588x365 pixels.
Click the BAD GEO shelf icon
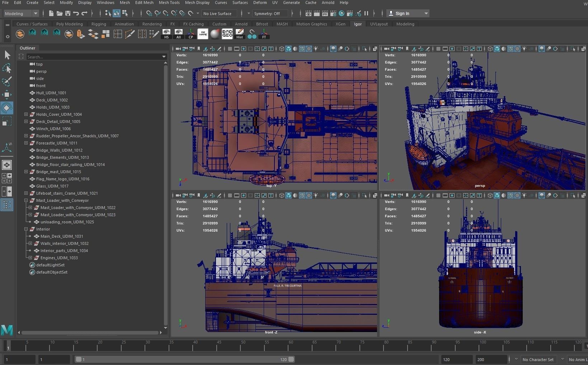(x=227, y=34)
